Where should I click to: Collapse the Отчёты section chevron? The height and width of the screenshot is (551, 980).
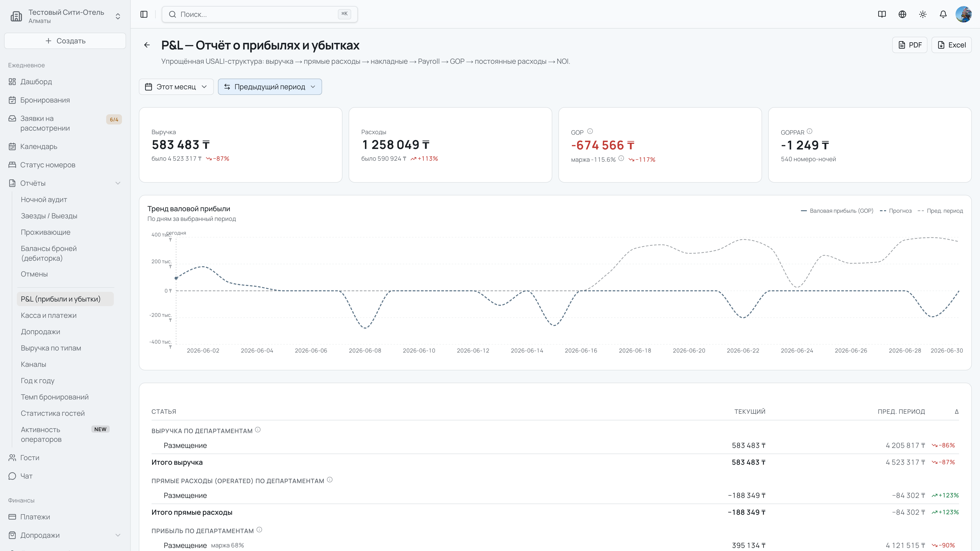118,183
